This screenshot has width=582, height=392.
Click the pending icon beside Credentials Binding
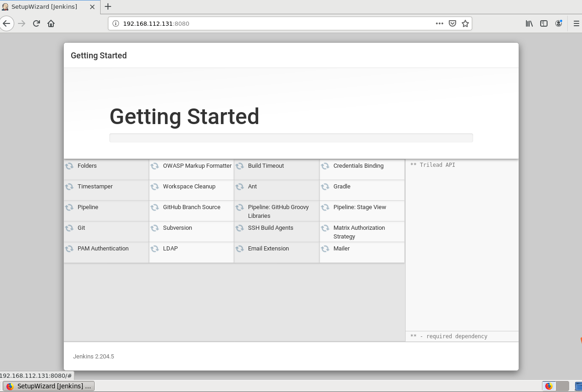325,166
